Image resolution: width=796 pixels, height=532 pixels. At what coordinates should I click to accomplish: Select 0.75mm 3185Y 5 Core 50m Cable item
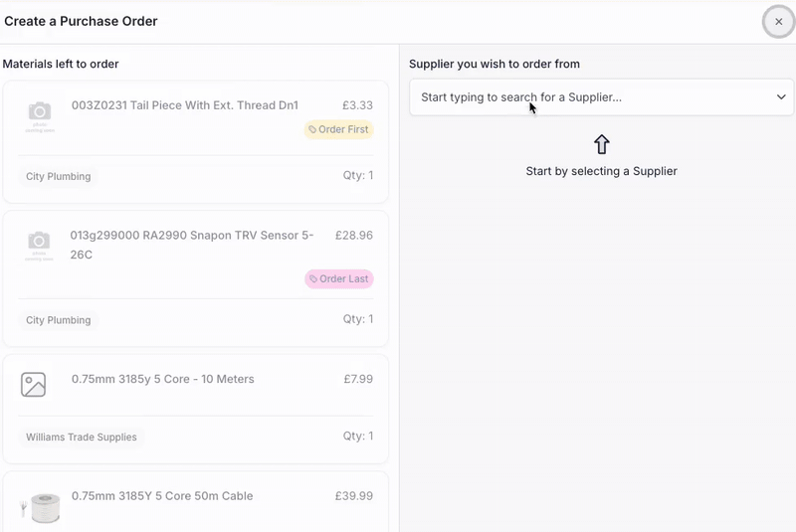click(x=162, y=496)
